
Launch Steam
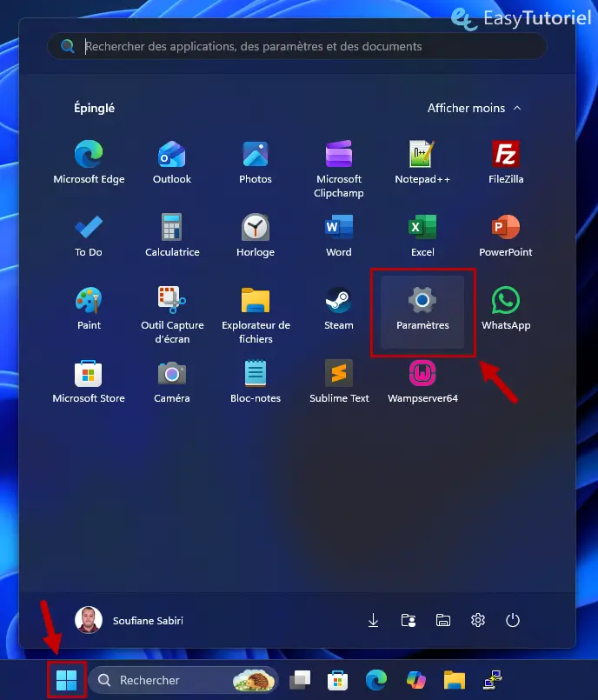pos(339,309)
